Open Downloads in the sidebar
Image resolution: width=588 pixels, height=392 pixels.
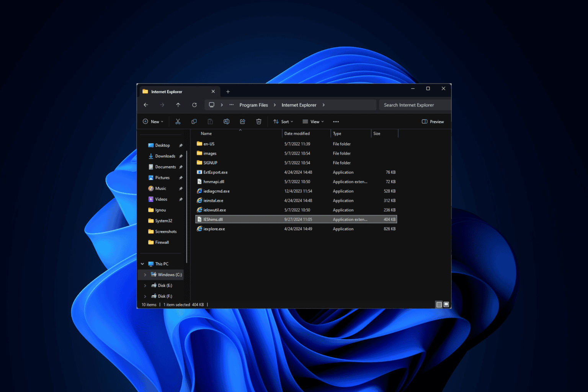coord(165,156)
